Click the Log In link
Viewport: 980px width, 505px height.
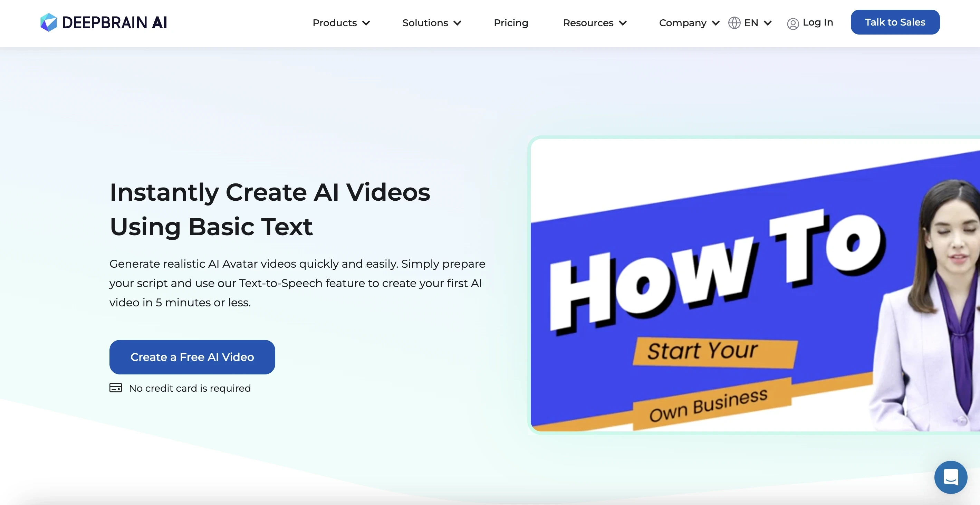818,22
